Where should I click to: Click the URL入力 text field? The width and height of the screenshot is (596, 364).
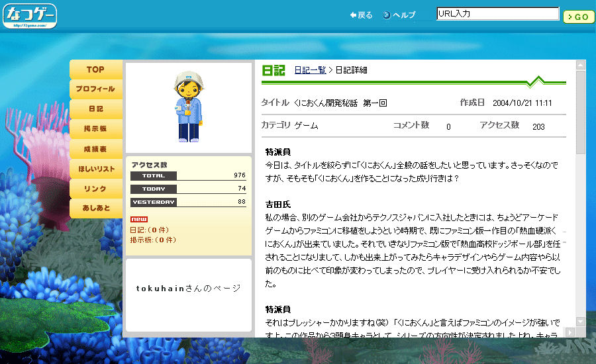point(497,14)
